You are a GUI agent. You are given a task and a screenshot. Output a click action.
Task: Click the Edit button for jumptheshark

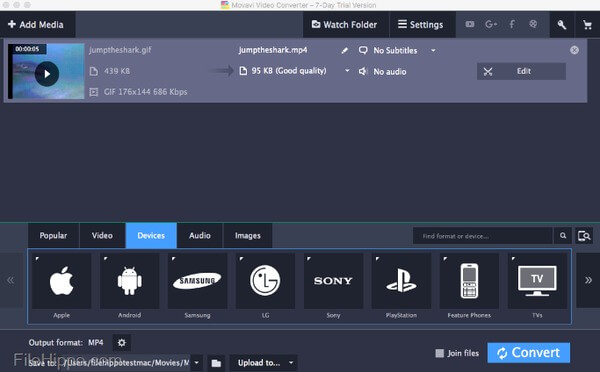521,71
